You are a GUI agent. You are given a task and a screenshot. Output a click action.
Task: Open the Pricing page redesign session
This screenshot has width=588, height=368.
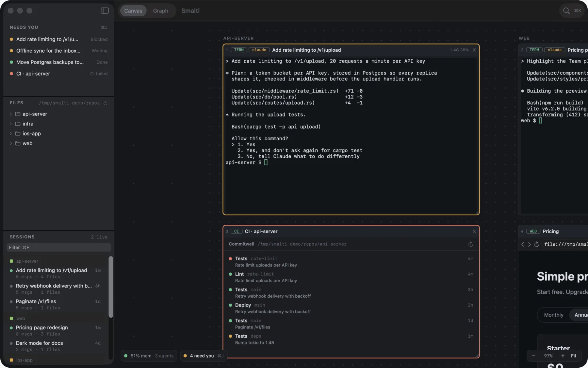click(x=56, y=331)
